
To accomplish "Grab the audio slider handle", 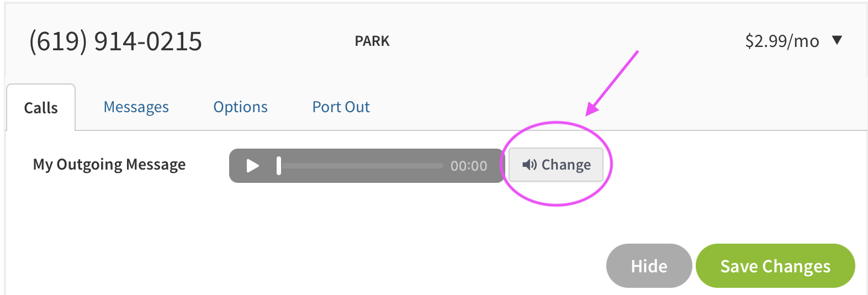I will (279, 166).
